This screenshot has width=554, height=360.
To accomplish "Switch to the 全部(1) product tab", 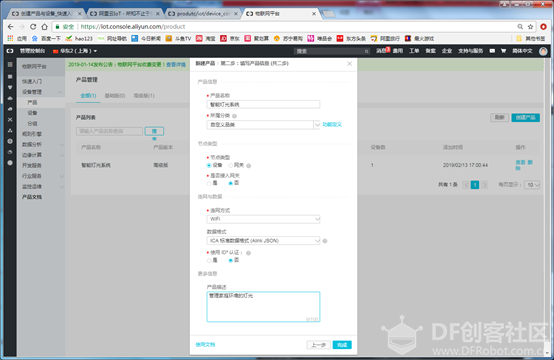I will (x=88, y=96).
